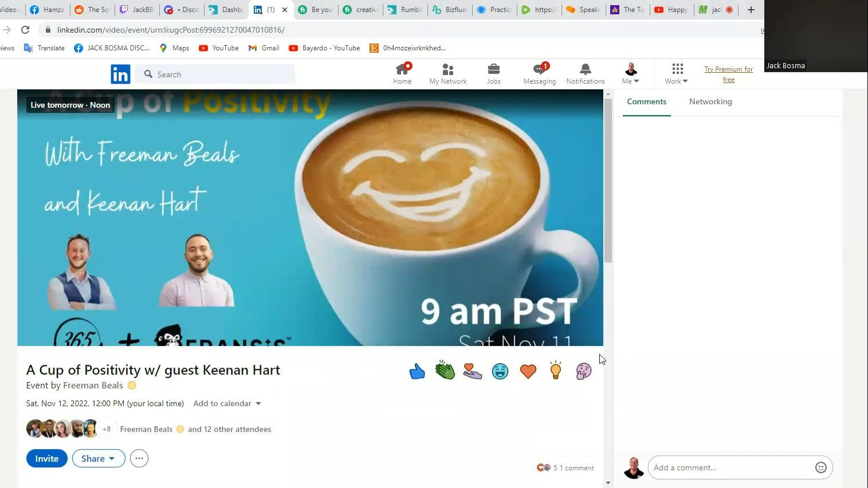
Task: Expand the Me profile menu
Action: coord(631,74)
